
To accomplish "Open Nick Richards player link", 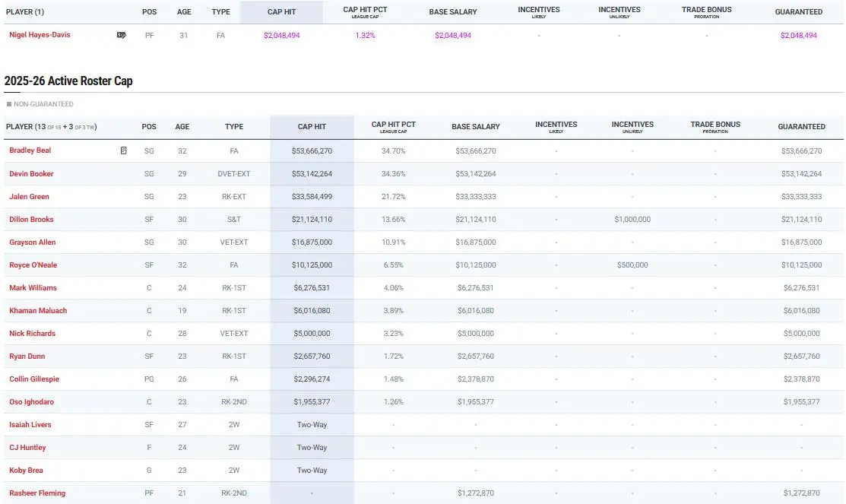I will point(33,334).
